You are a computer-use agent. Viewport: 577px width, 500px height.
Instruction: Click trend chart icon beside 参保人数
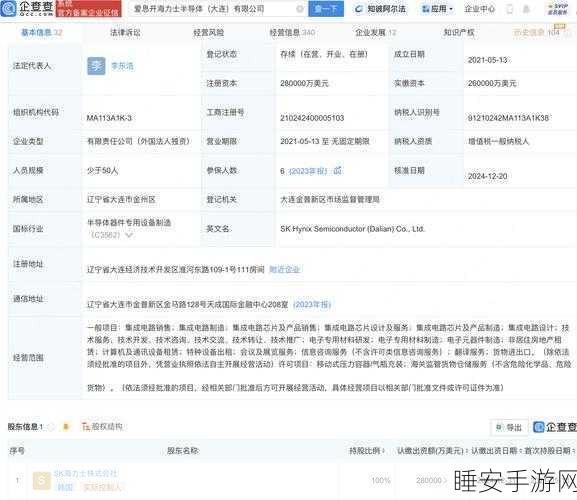[337, 170]
